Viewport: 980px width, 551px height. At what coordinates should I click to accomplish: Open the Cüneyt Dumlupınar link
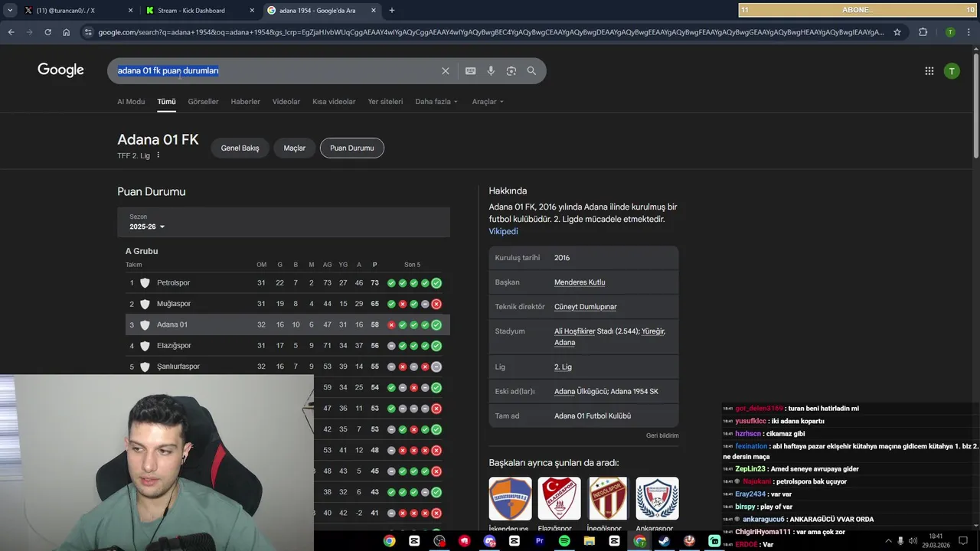click(586, 307)
